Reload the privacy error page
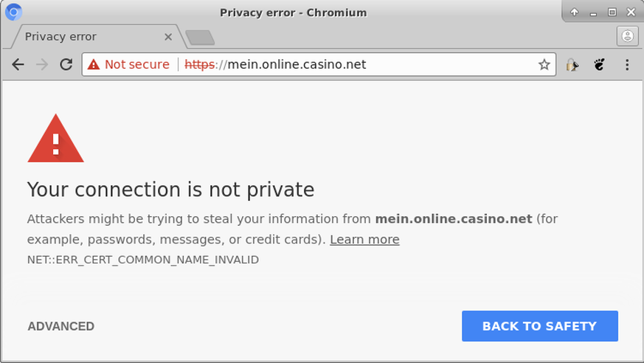Screen dimensions: 644x363 tap(66, 65)
